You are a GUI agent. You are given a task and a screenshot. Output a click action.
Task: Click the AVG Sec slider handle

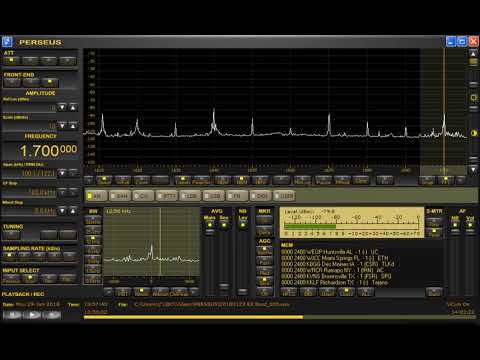point(224,286)
